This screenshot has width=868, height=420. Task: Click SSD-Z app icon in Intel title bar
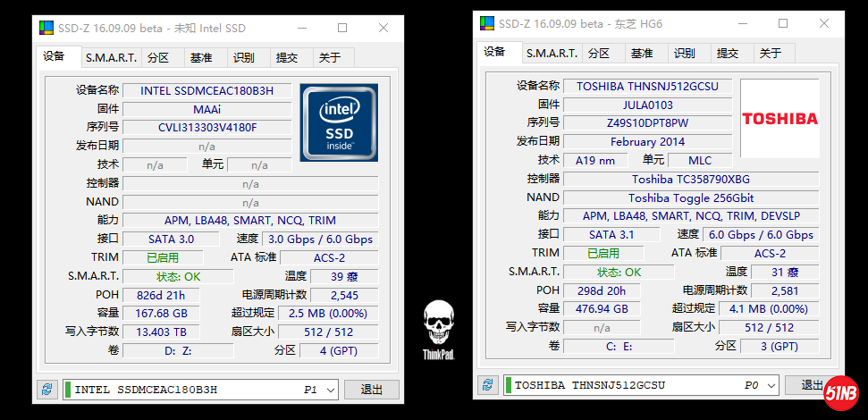point(46,28)
